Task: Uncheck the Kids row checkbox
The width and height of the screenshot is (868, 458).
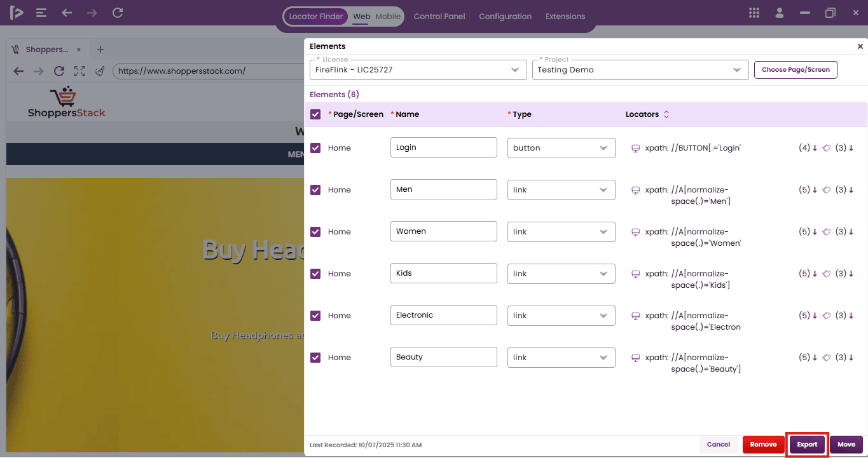Action: coord(315,274)
